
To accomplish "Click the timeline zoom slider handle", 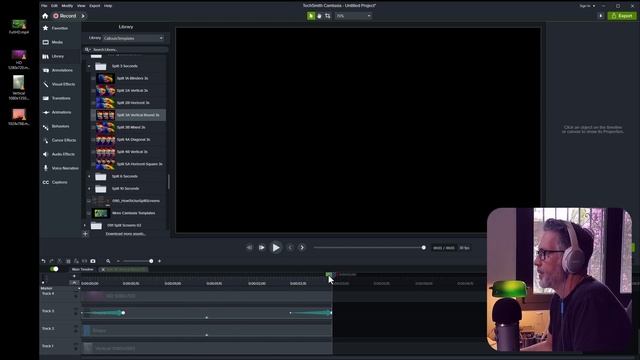I will (x=151, y=261).
